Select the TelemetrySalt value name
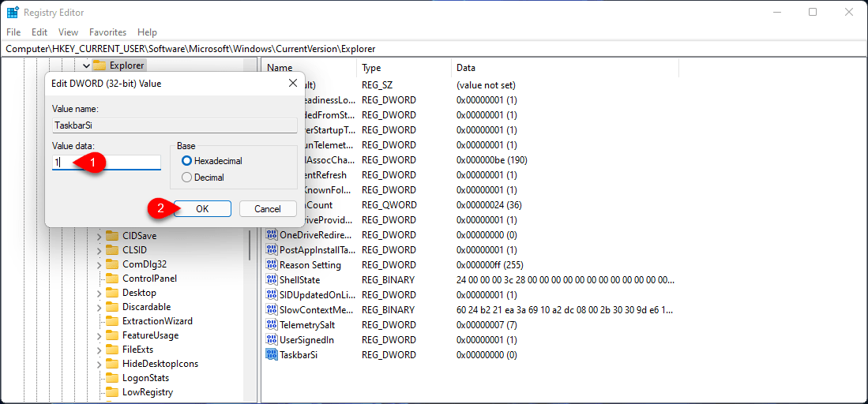This screenshot has height=404, width=868. 307,324
